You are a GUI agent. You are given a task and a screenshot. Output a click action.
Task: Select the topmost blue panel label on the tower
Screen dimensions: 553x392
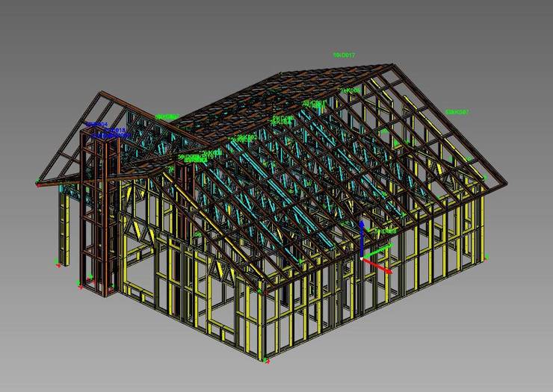click(96, 124)
